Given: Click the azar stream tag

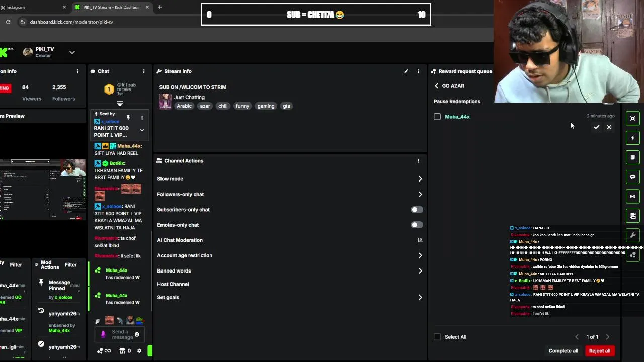Looking at the screenshot, I should click(x=205, y=106).
